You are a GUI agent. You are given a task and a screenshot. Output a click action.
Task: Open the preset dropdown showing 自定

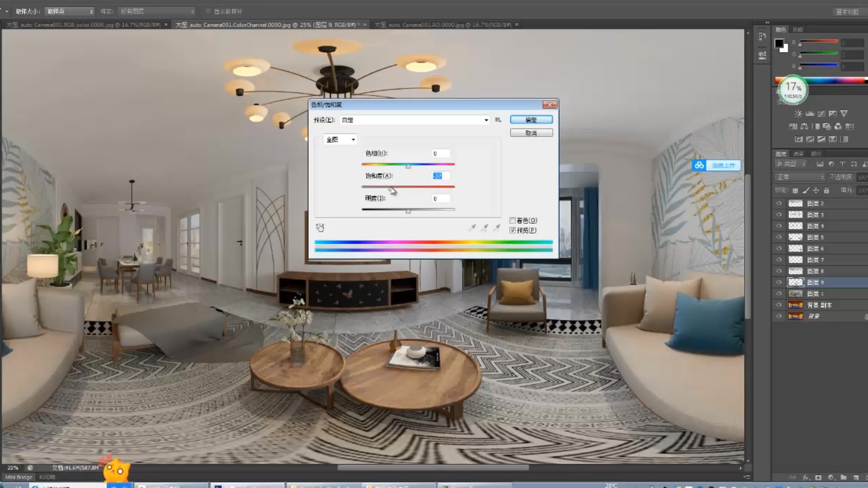click(415, 120)
